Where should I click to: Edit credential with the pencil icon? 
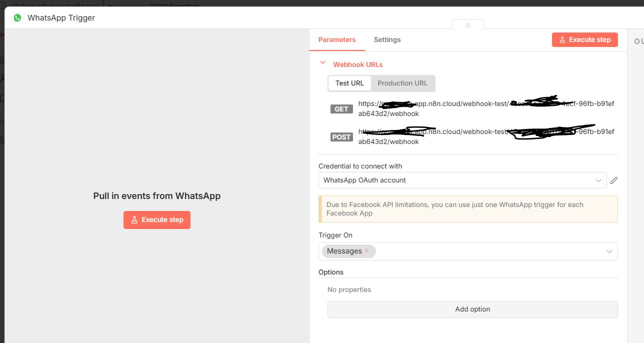point(614,180)
